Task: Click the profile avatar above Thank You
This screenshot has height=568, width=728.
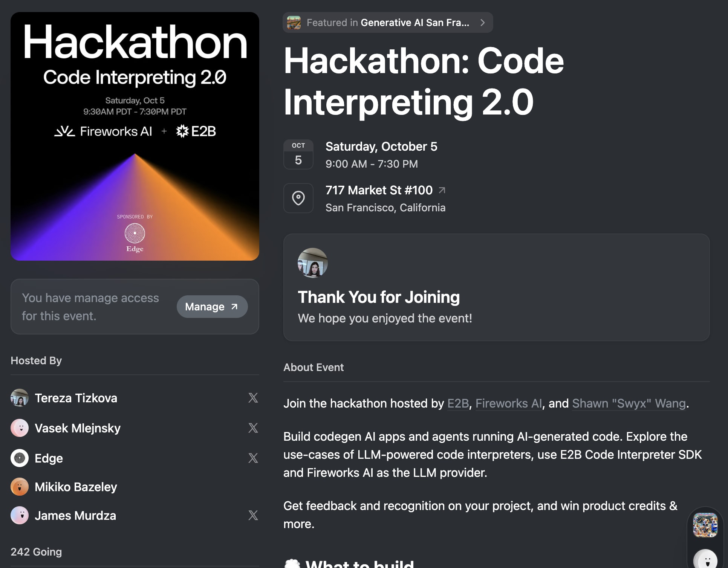Action: pos(312,263)
